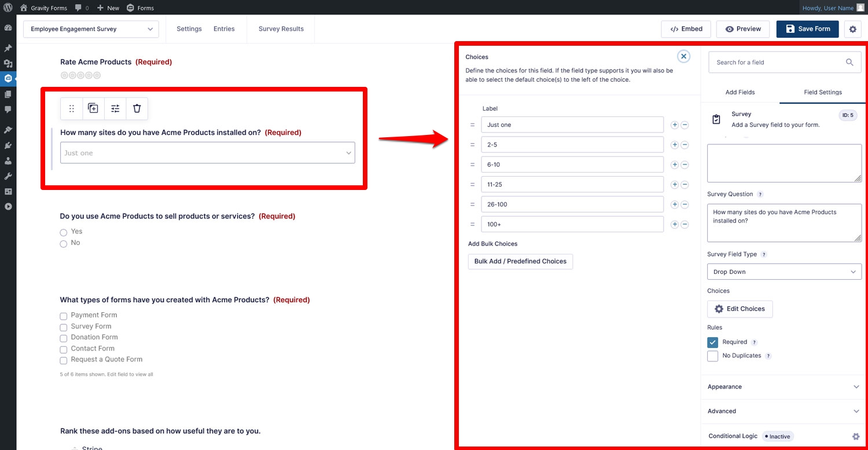The image size is (868, 450).
Task: Show help tooltip for Survey Field Type
Action: pos(764,254)
